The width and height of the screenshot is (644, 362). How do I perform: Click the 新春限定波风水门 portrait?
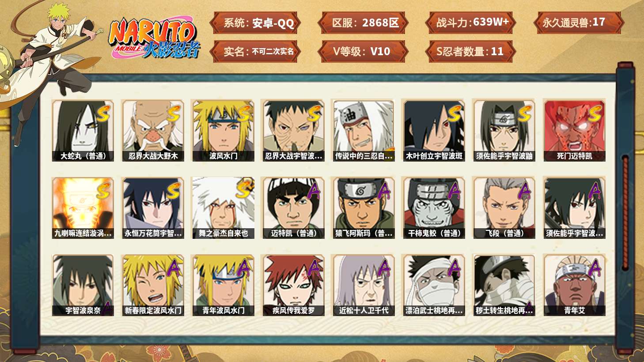click(x=153, y=285)
